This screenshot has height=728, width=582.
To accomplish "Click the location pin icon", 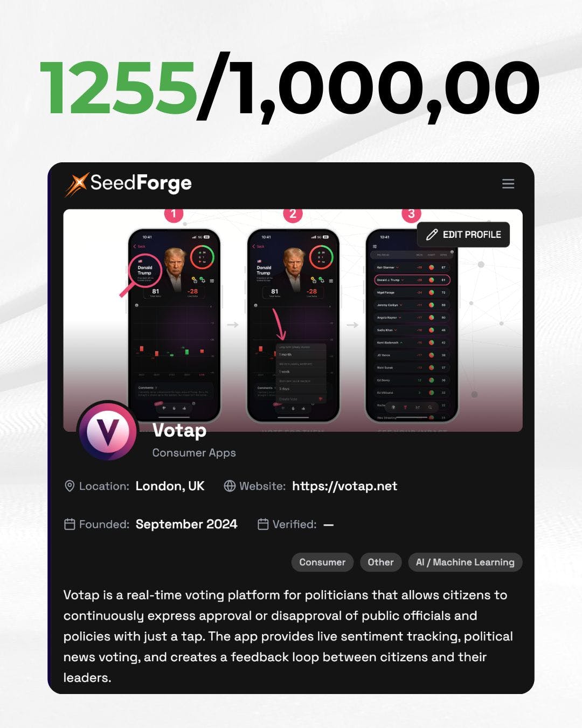I will point(70,486).
